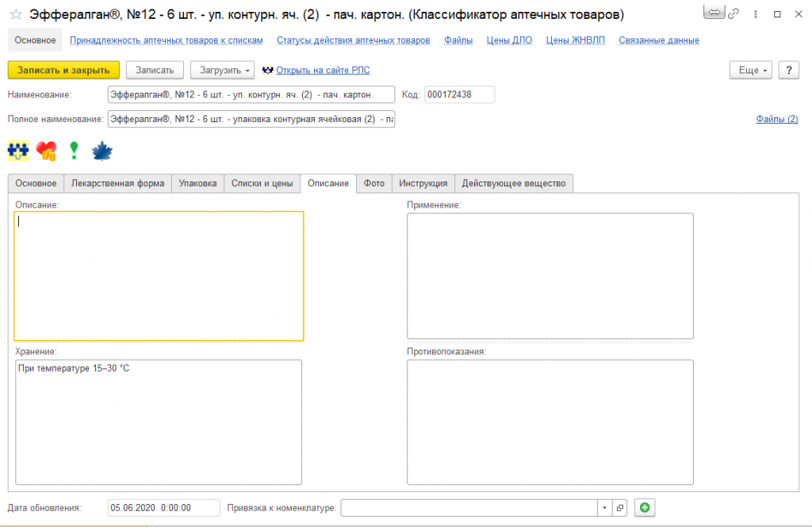Viewport: 812px width, 527px height.
Task: Switch to the Основное inner tab
Action: [36, 183]
